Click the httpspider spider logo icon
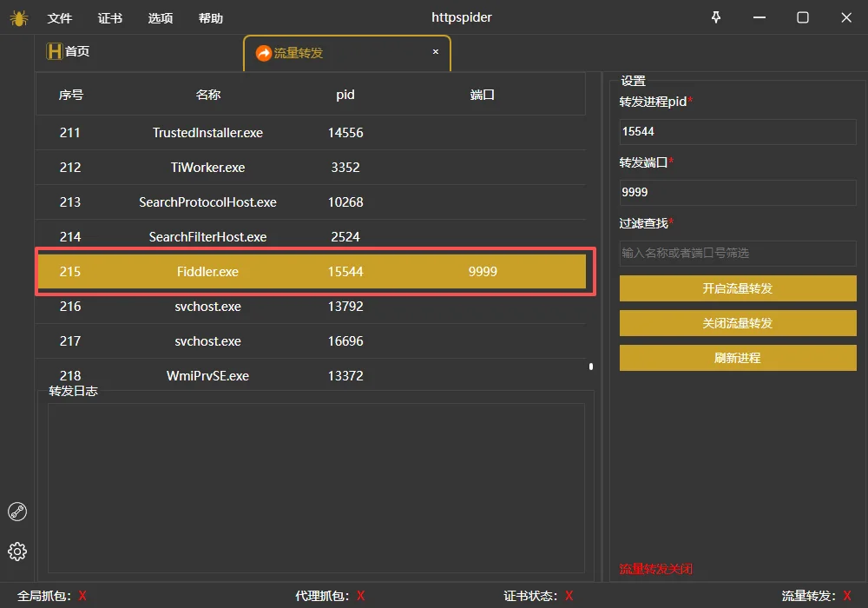Image resolution: width=868 pixels, height=608 pixels. point(18,18)
